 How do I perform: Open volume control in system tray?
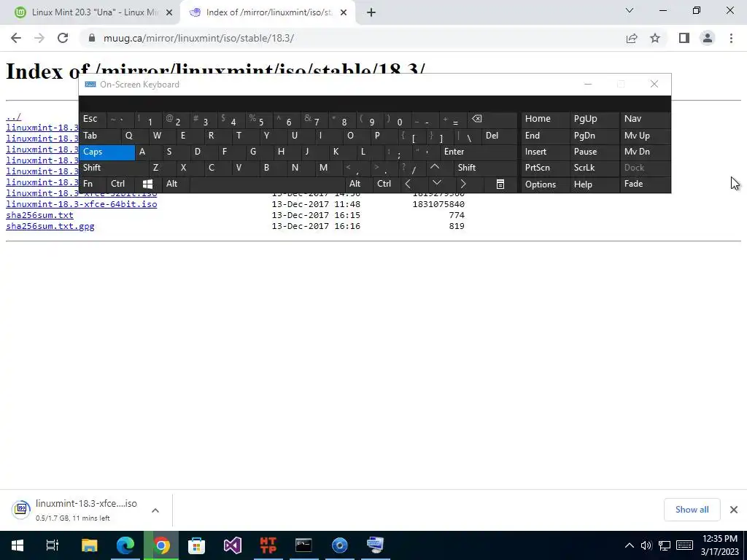646,545
